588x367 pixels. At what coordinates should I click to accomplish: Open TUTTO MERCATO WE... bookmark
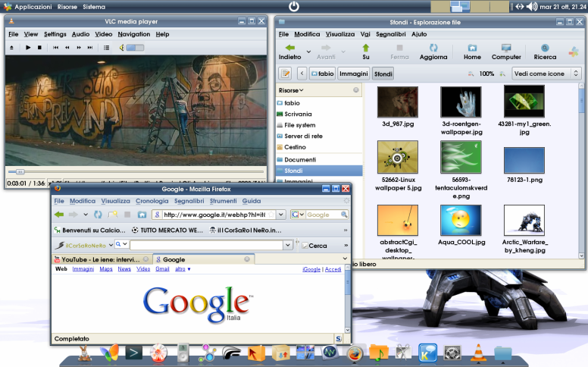[x=167, y=231]
